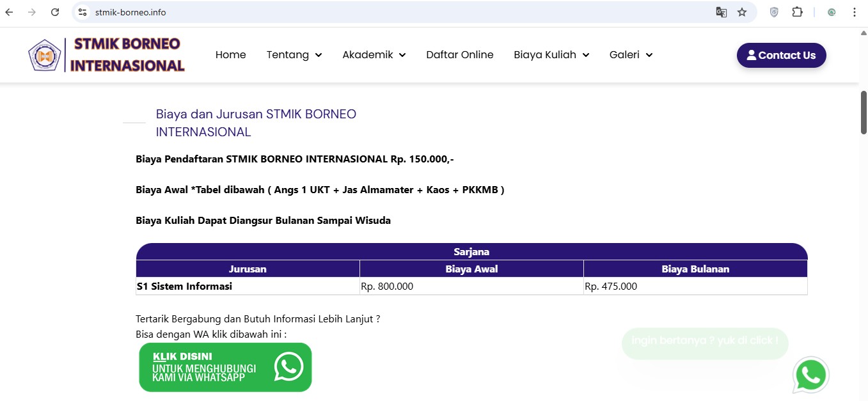The width and height of the screenshot is (868, 401).
Task: Select the 'S1 Sistem Informasi' table cell
Action: pyautogui.click(x=248, y=287)
